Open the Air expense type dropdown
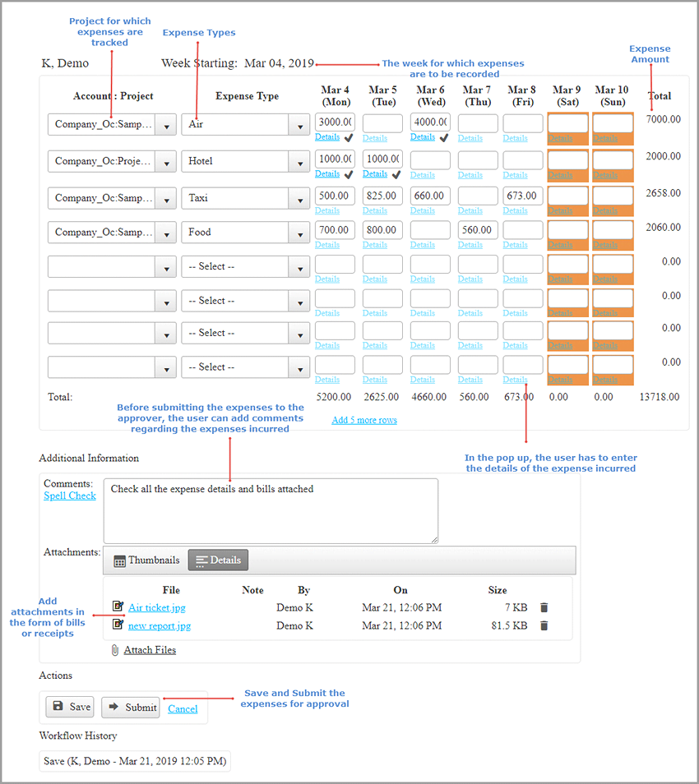699x784 pixels. [x=299, y=125]
